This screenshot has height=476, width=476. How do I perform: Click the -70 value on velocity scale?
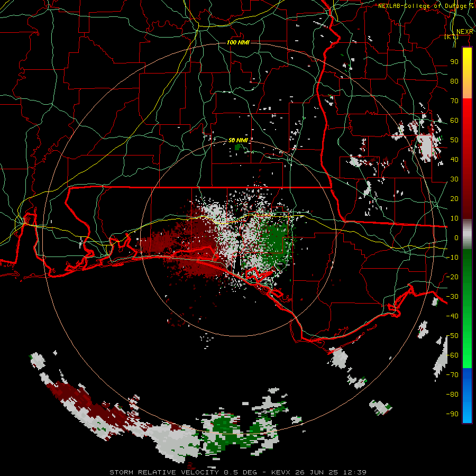[x=452, y=374]
